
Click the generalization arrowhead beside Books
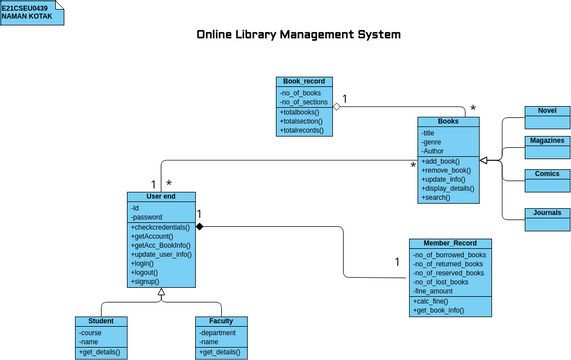pyautogui.click(x=483, y=160)
